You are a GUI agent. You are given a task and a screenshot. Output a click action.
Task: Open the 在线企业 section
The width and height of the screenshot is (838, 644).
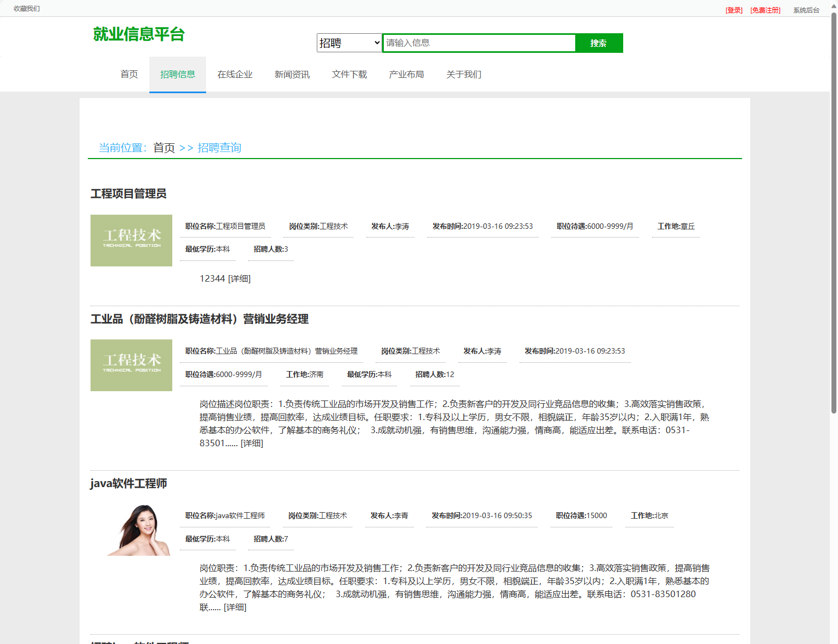click(x=235, y=74)
